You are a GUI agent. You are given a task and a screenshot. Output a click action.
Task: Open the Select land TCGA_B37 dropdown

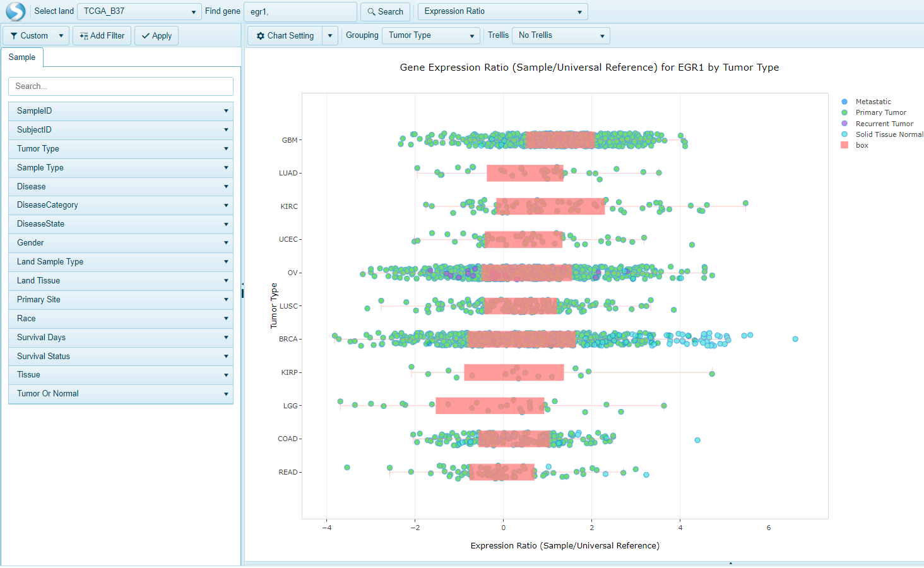coord(138,11)
